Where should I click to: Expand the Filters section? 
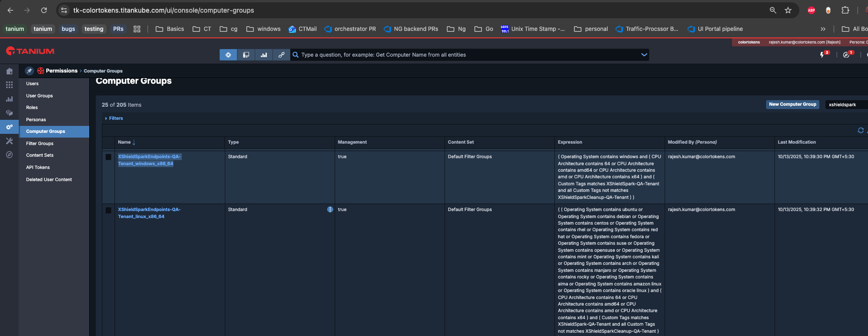click(x=114, y=118)
